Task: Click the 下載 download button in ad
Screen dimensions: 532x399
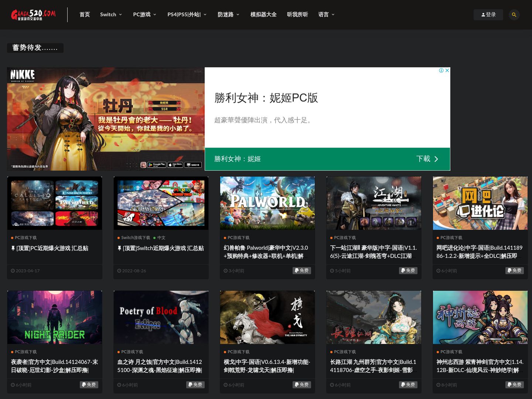Action: [427, 159]
